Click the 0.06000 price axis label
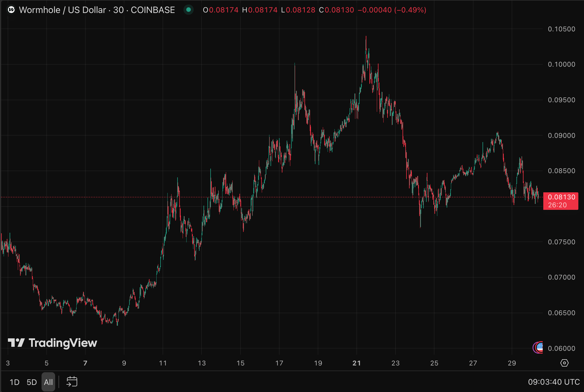584x392 pixels. click(x=561, y=349)
